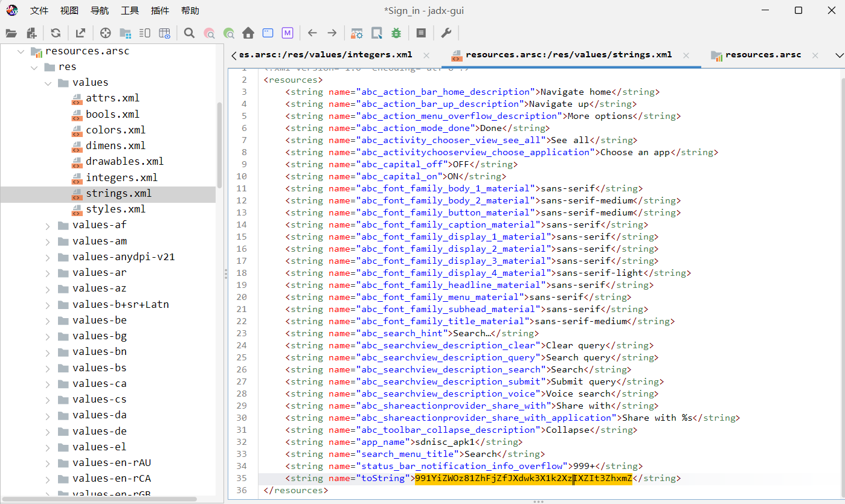Viewport: 845px width, 504px height.
Task: Open the 视图 menu
Action: click(69, 11)
